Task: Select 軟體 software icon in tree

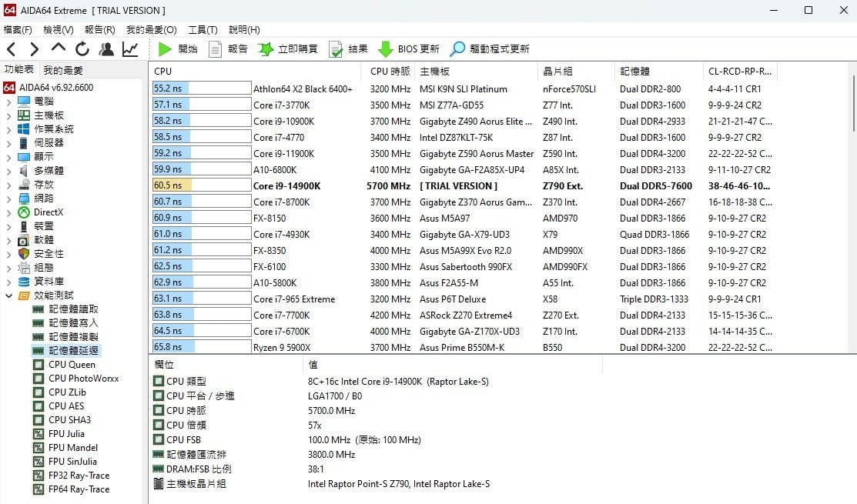Action: (24, 240)
